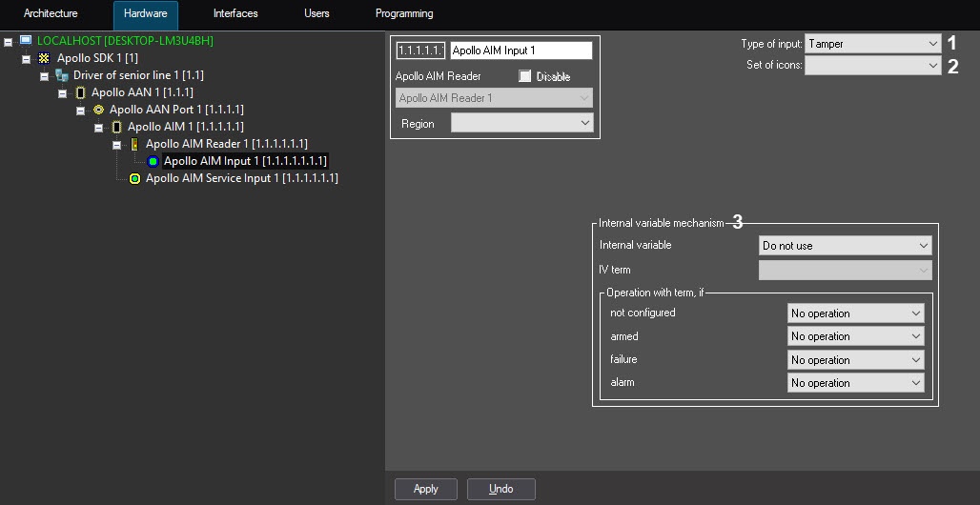Switch to the Architecture tab
Screen dimensions: 980x505
(51, 14)
